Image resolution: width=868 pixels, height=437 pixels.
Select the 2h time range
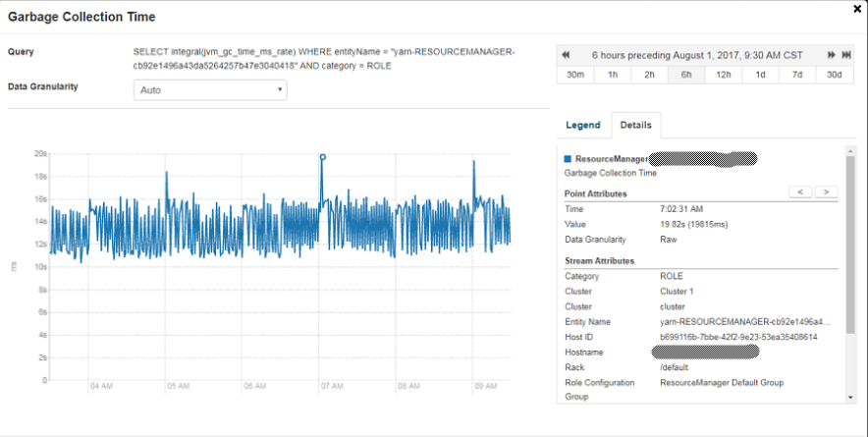coord(649,75)
